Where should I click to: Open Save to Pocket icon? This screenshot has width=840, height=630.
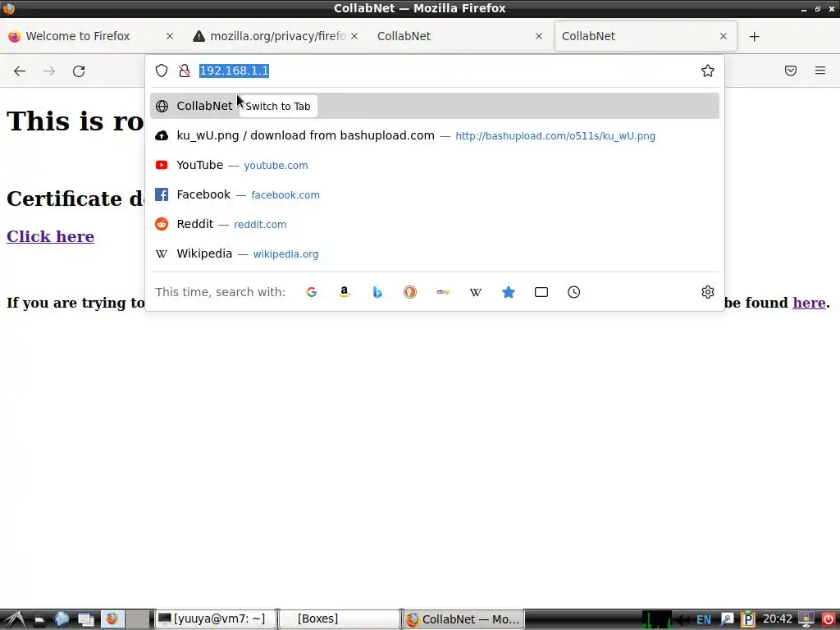click(791, 71)
